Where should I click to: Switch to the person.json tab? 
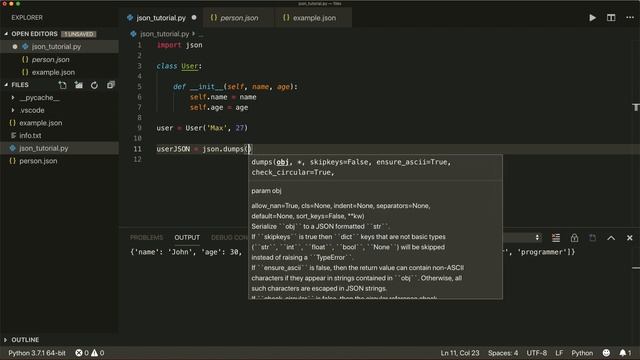239,18
